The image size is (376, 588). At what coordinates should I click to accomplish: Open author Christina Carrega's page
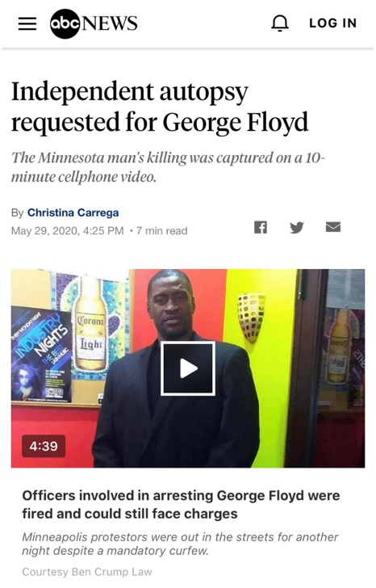pyautogui.click(x=73, y=212)
